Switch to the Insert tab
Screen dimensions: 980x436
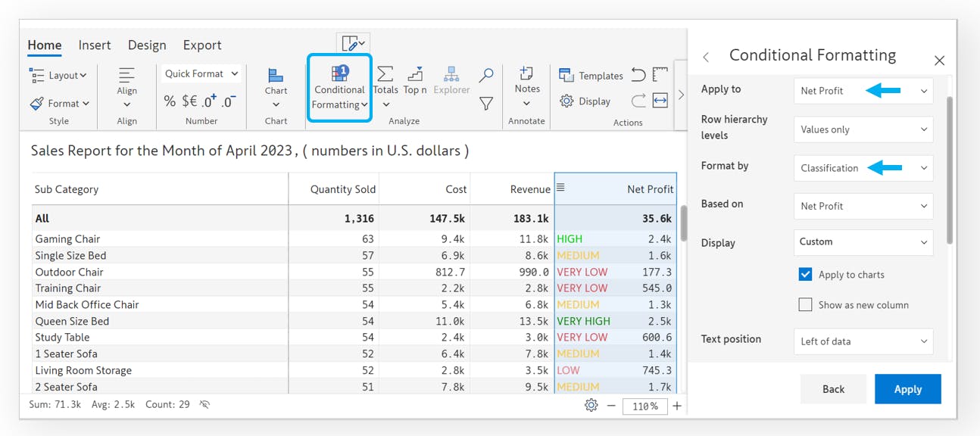pos(95,45)
